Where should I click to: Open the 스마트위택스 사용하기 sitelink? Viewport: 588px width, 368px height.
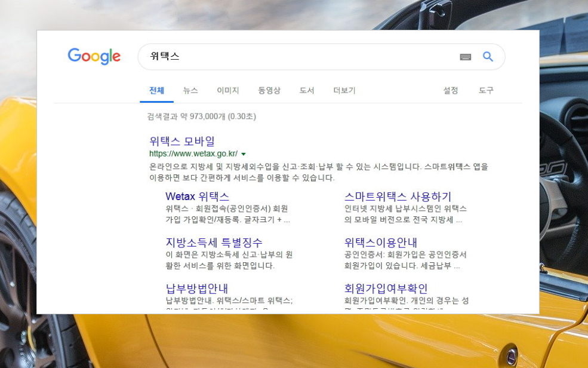click(398, 196)
